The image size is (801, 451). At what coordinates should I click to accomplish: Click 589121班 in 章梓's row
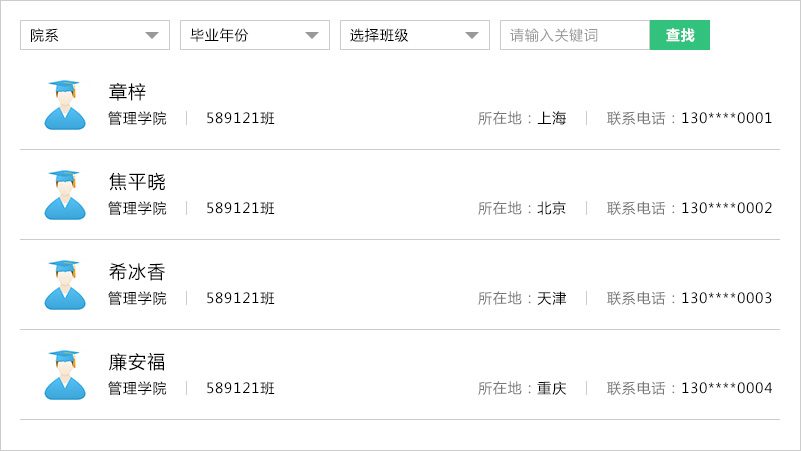[241, 118]
